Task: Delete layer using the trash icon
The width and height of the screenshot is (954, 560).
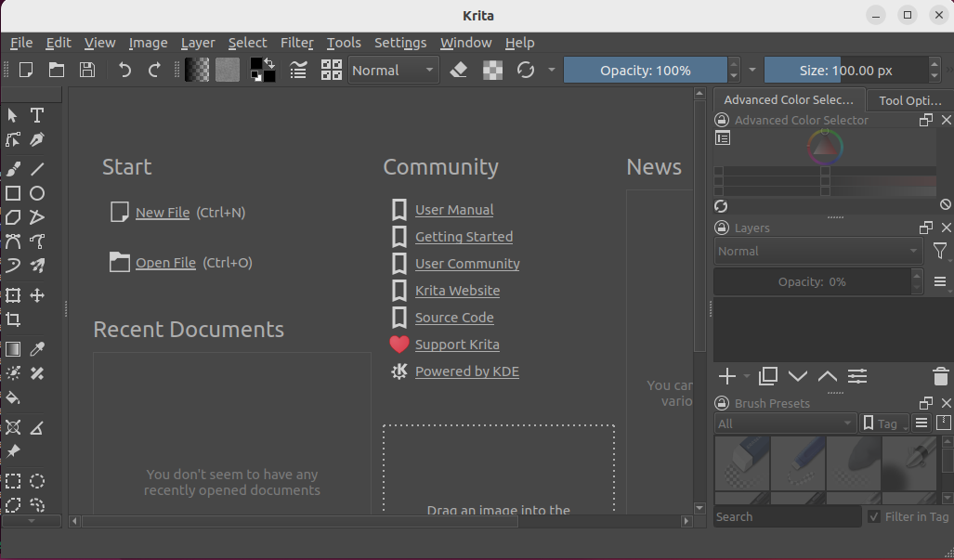Action: 941,376
